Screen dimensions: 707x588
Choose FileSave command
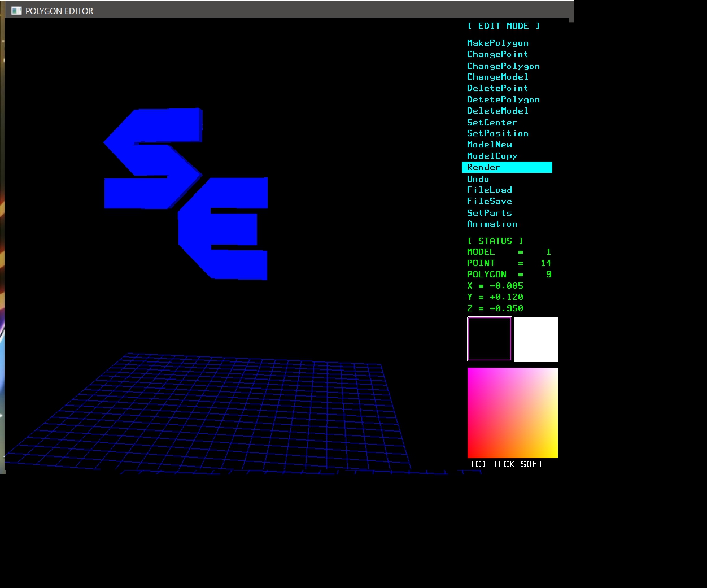tap(489, 201)
